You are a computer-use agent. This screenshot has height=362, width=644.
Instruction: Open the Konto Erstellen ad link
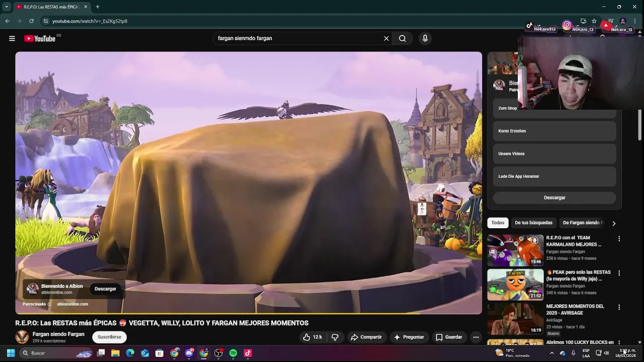(x=554, y=131)
